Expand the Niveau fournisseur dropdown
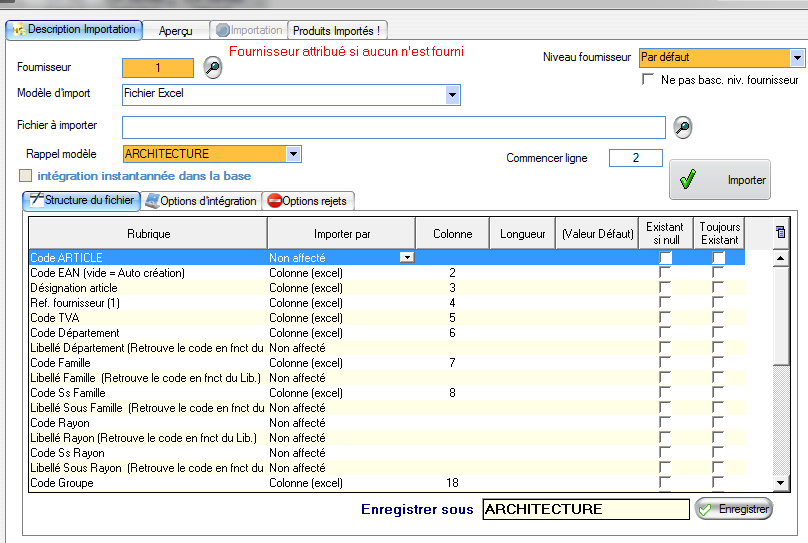 click(x=797, y=58)
